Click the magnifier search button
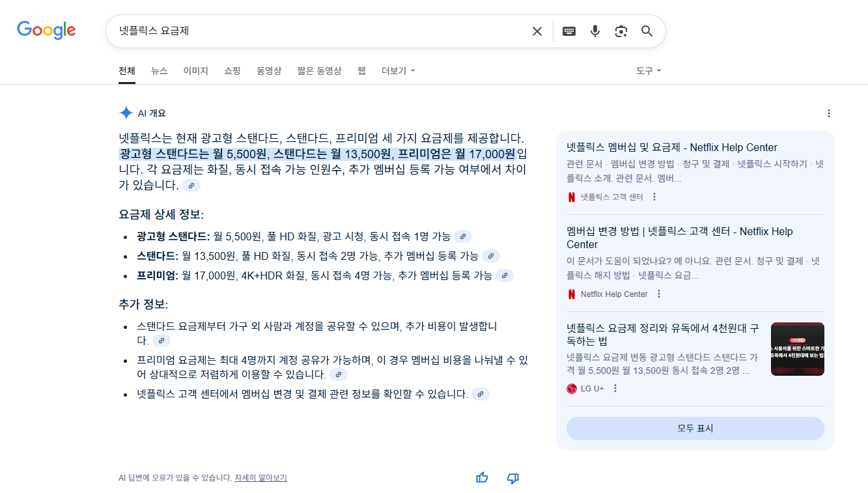Screen dimensions: 868x493 [647, 31]
